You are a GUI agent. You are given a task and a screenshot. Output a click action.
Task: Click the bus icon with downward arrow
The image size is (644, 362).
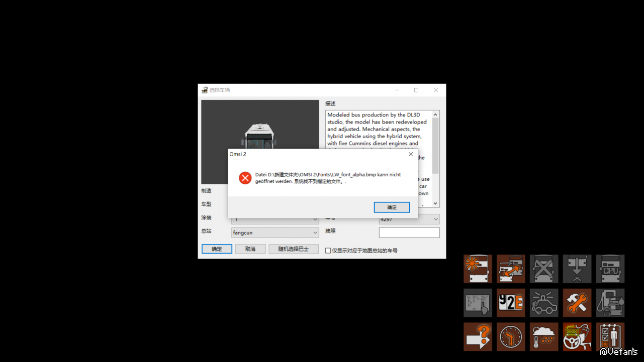(x=577, y=269)
